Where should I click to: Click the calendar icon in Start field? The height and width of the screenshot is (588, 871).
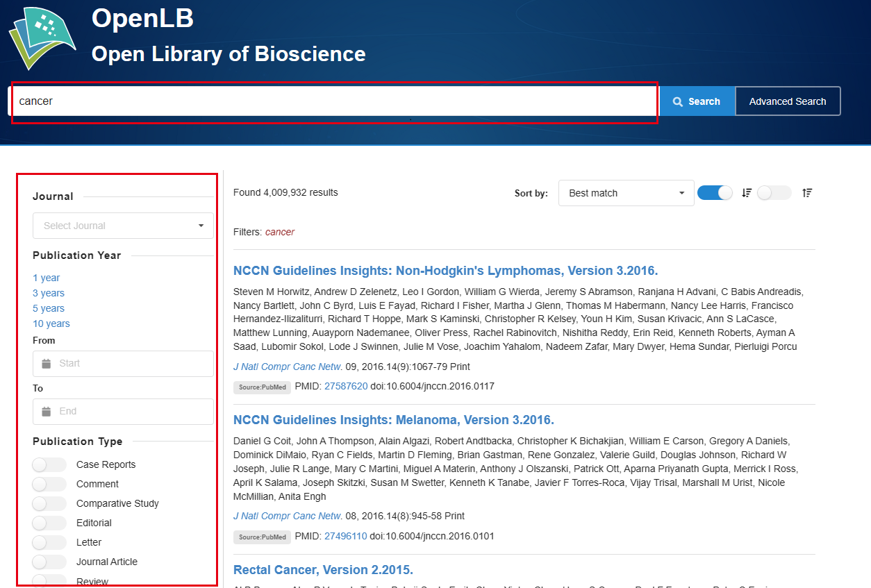click(x=47, y=364)
